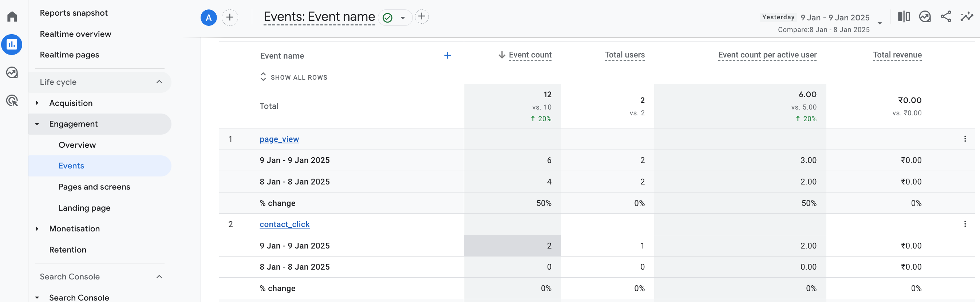Image resolution: width=980 pixels, height=302 pixels.
Task: Sort by the Total revenue column header
Action: [x=897, y=55]
